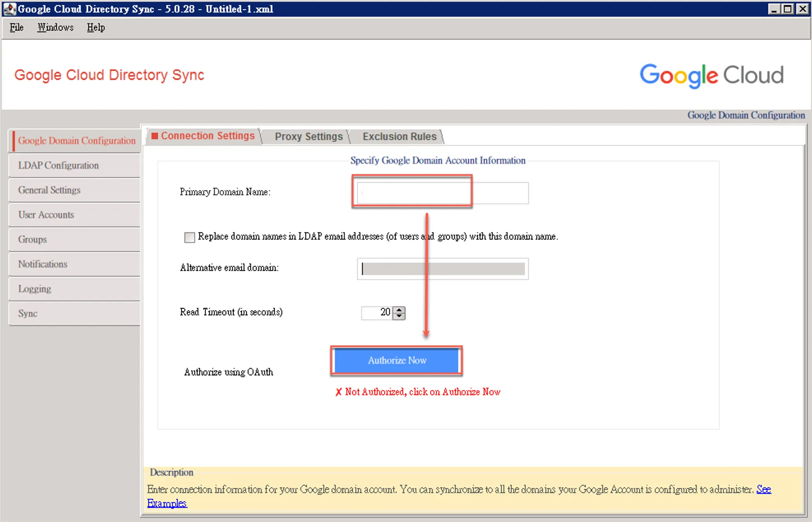The height and width of the screenshot is (522, 812).
Task: Click the 'Authorize using OAuth' label
Action: click(x=229, y=372)
